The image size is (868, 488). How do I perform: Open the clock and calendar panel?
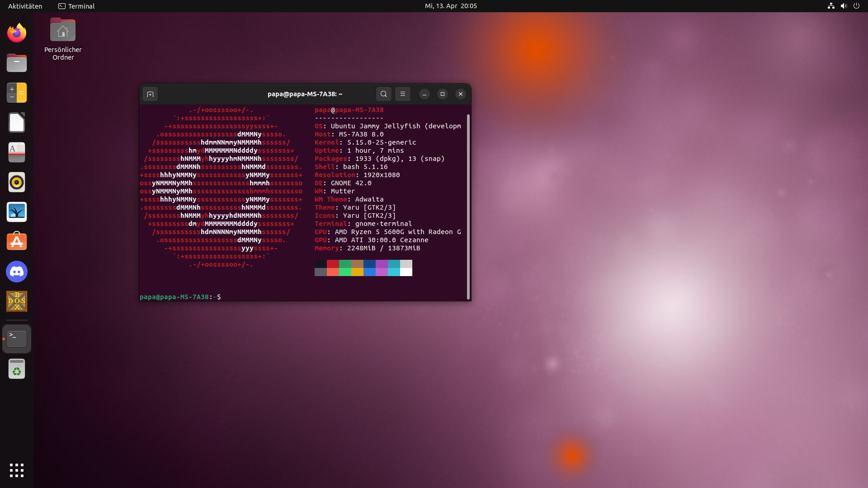450,6
